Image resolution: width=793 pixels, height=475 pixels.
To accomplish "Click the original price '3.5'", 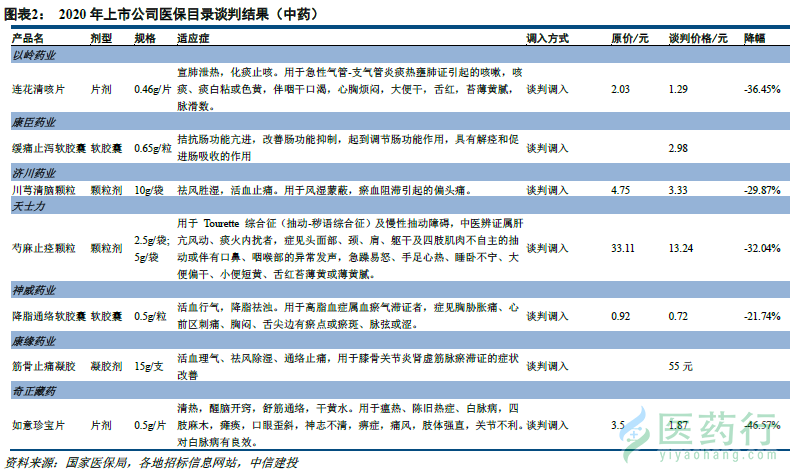I will (618, 425).
